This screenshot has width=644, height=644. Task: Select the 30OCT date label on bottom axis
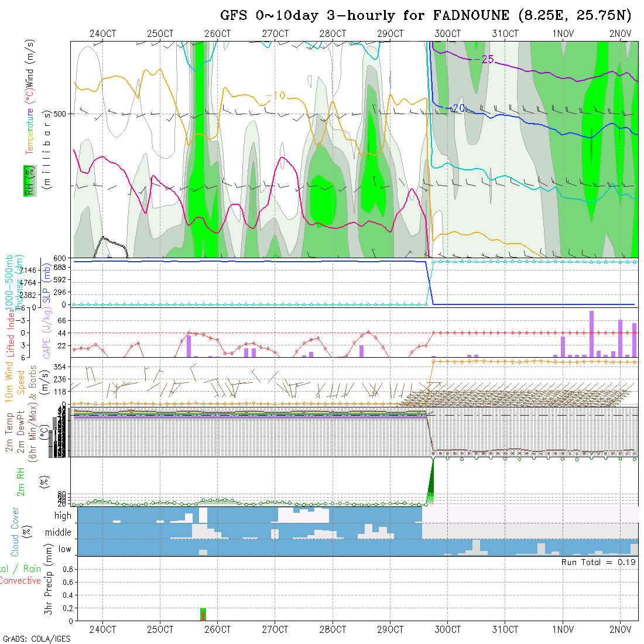click(x=447, y=629)
